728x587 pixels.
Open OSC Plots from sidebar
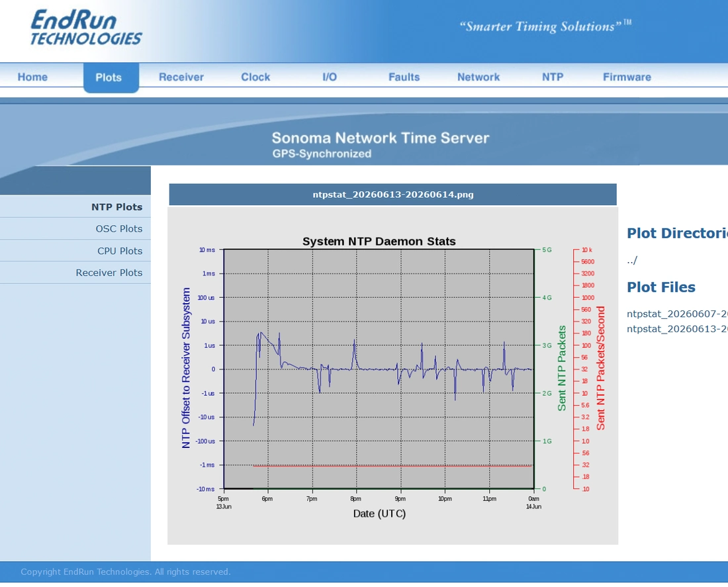pos(119,229)
